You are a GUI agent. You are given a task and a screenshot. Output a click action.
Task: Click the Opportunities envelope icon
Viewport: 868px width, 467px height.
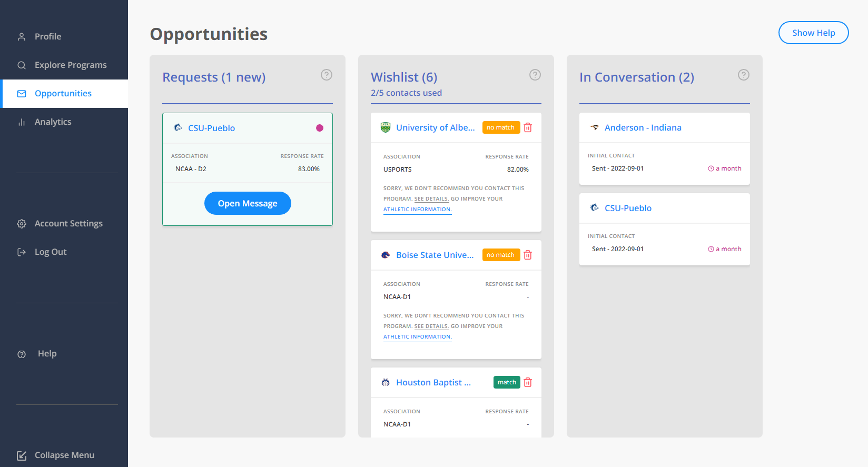22,94
